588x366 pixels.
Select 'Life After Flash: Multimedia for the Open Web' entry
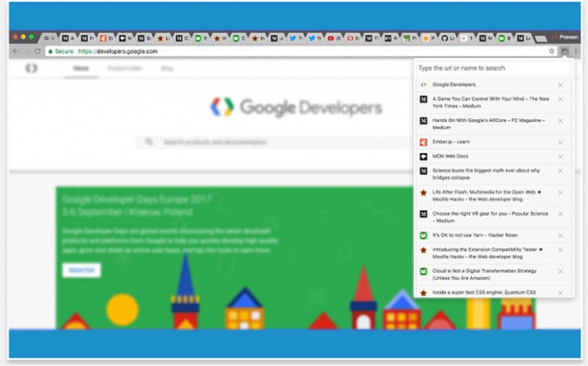(x=493, y=195)
